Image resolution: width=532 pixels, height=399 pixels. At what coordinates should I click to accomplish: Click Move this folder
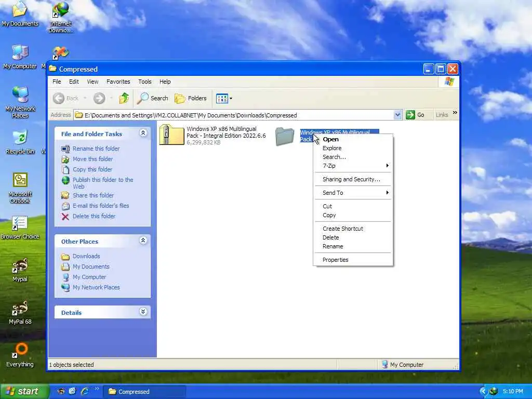pos(92,159)
